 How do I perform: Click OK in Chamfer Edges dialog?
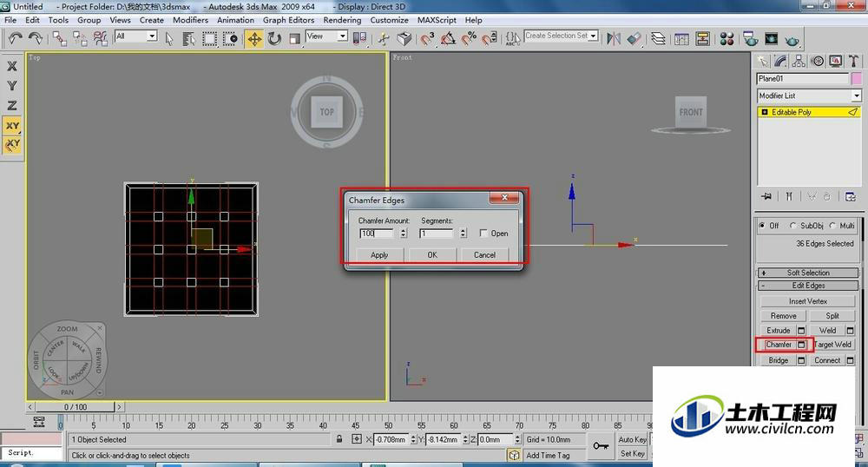point(432,254)
